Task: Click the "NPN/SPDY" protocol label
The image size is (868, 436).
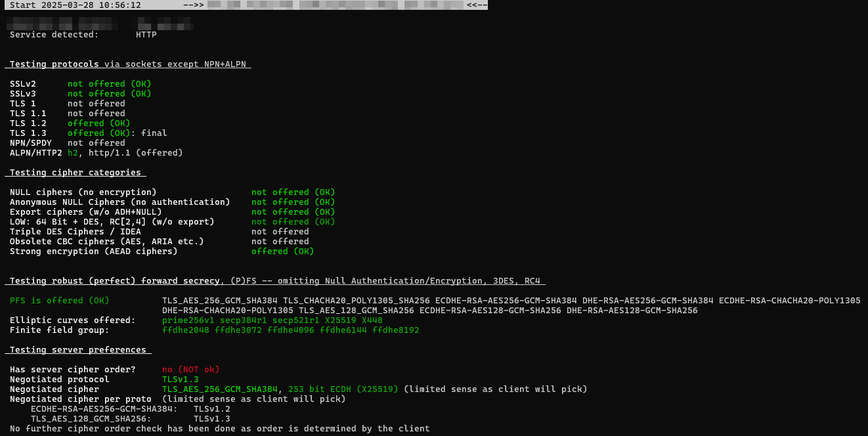Action: pyautogui.click(x=31, y=143)
